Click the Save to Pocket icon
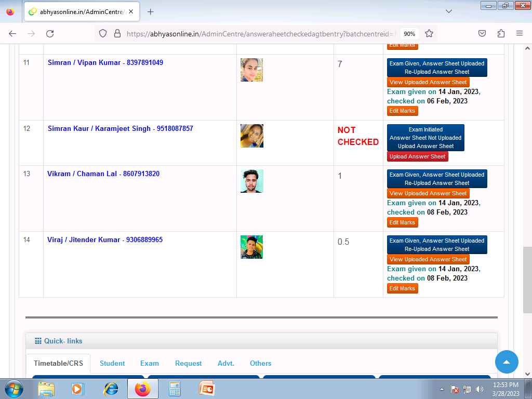Screen dimensions: 532x399 click(x=482, y=34)
